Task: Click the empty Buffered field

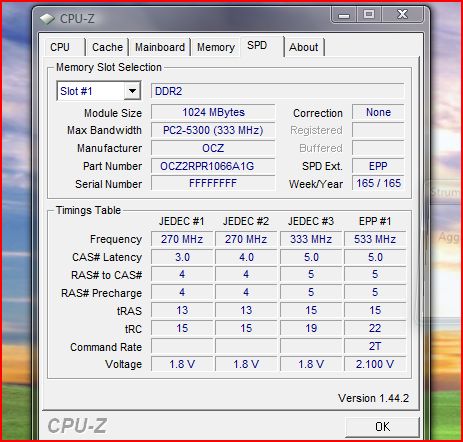Action: click(378, 148)
